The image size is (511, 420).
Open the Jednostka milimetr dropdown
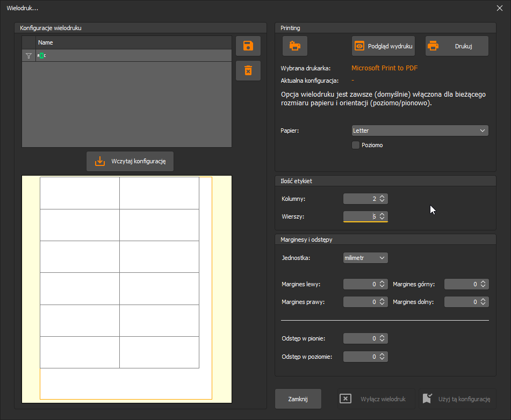(x=365, y=258)
